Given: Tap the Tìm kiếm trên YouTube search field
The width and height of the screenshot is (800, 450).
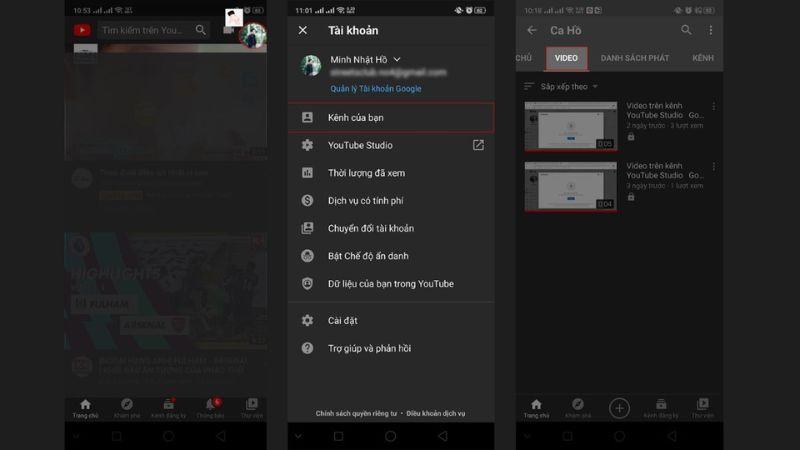Looking at the screenshot, I should 145,30.
